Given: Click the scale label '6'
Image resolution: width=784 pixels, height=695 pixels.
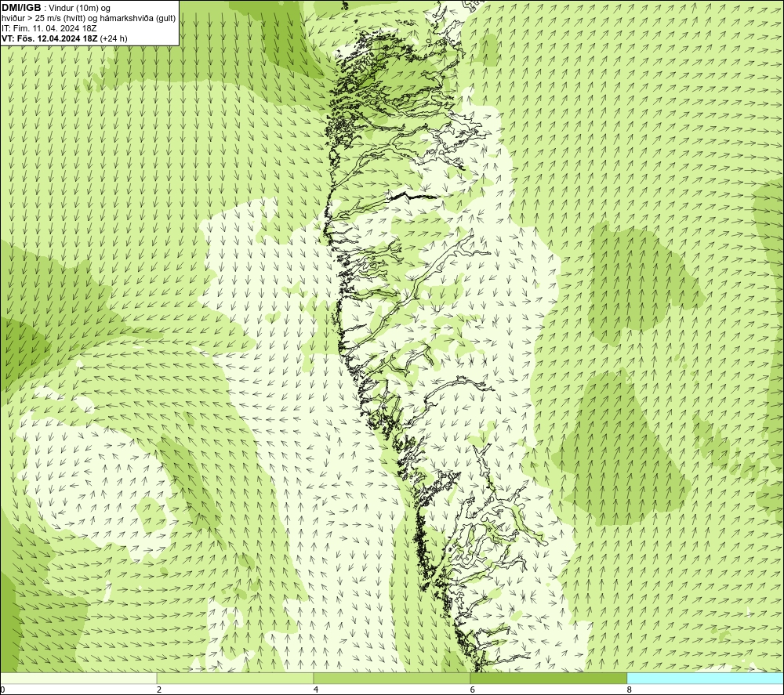Looking at the screenshot, I should 473,690.
